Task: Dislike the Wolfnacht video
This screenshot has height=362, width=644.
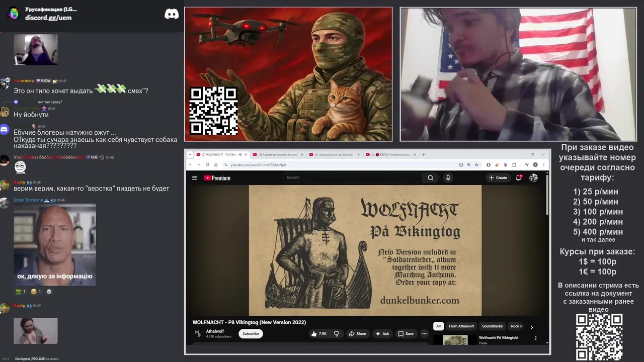Action: click(x=337, y=333)
